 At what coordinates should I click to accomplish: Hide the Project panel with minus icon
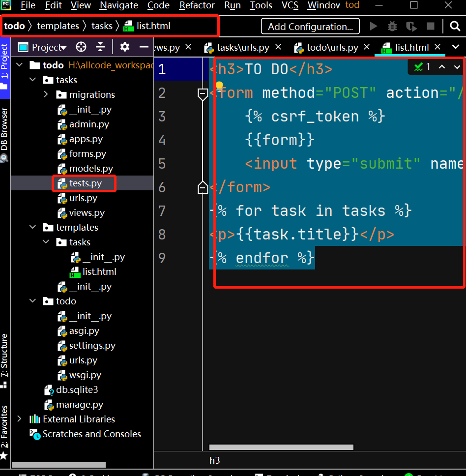(x=144, y=47)
